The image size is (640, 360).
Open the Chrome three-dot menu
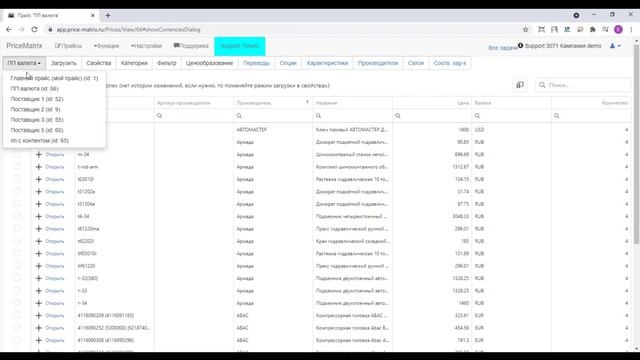(x=631, y=29)
